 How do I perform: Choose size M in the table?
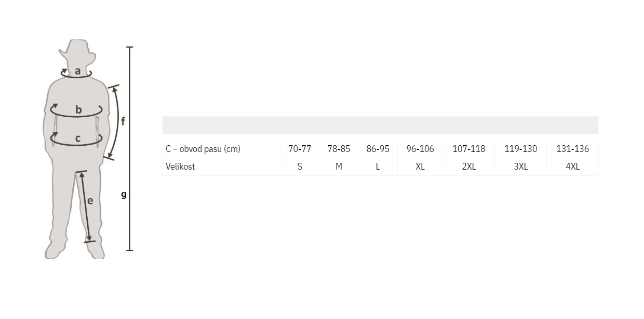pos(339,167)
